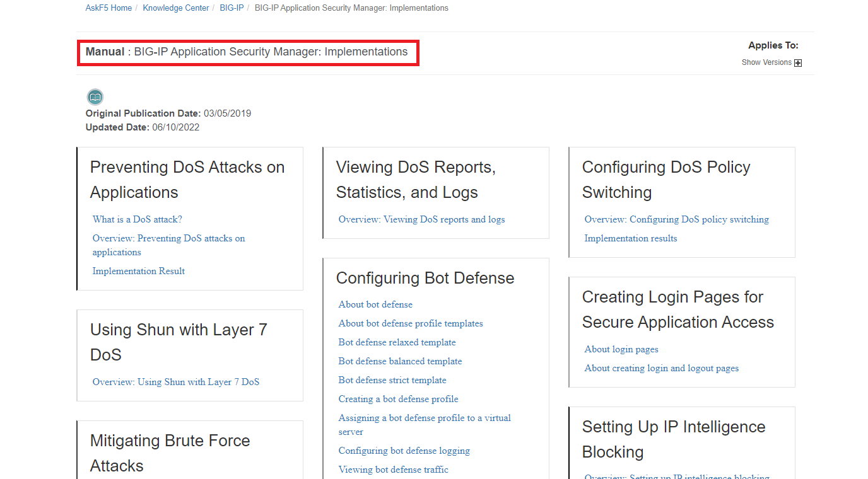Open 'Viewing bot defense traffic' link
The height and width of the screenshot is (479, 868).
[x=394, y=470]
